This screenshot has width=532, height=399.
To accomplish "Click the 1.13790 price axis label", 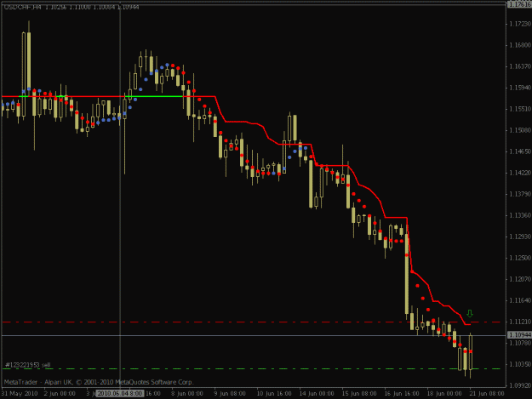I will point(520,194).
